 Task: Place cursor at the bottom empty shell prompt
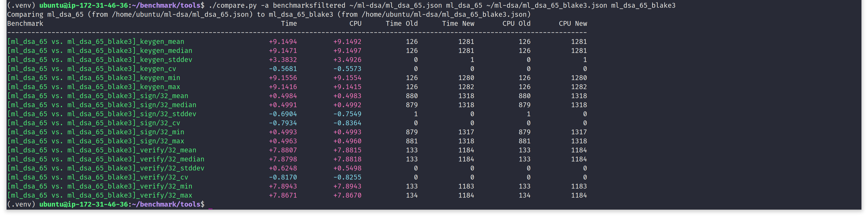click(210, 204)
